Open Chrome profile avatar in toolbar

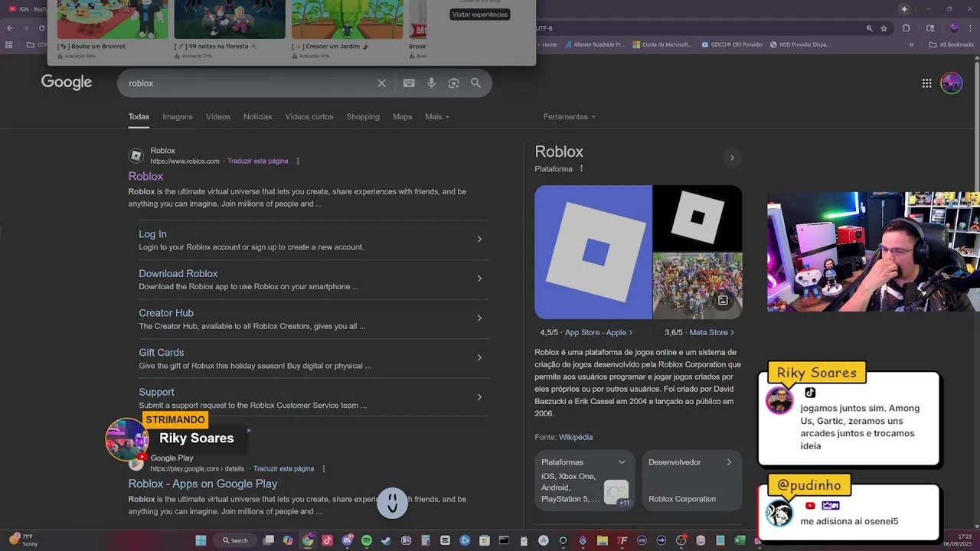[954, 28]
